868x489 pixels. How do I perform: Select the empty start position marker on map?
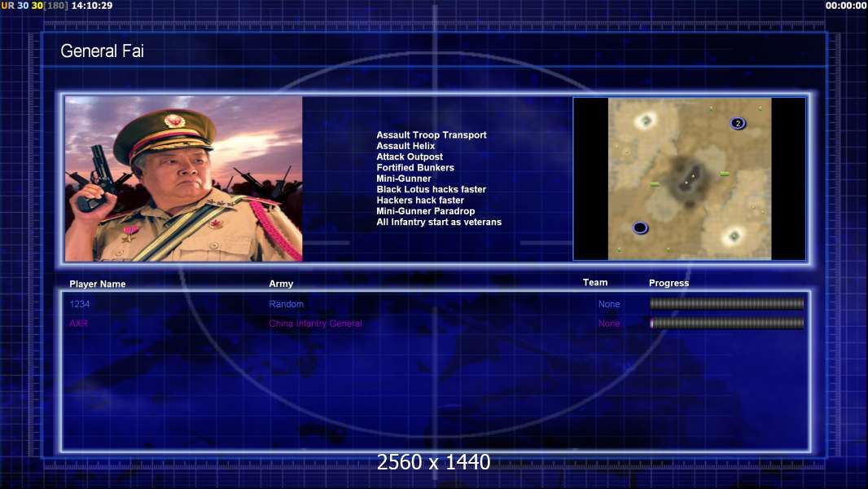tap(640, 227)
